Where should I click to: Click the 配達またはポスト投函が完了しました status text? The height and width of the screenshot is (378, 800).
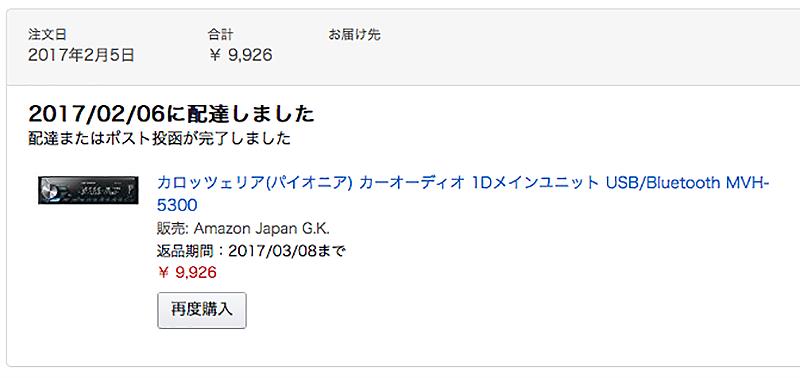click(160, 138)
